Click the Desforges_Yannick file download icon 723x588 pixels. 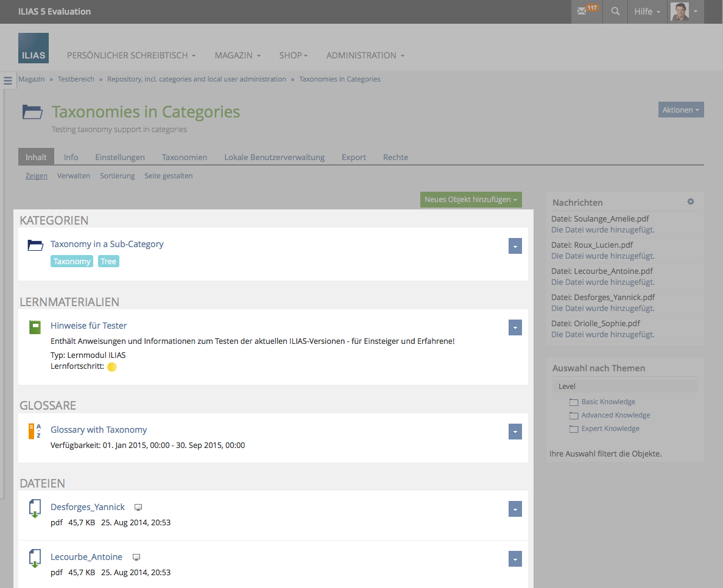point(35,508)
